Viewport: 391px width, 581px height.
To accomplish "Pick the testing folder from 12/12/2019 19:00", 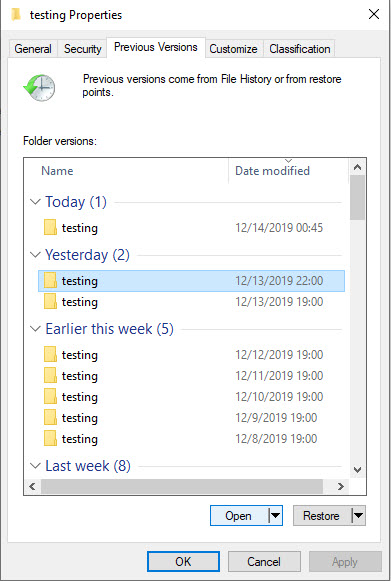I will (x=191, y=355).
